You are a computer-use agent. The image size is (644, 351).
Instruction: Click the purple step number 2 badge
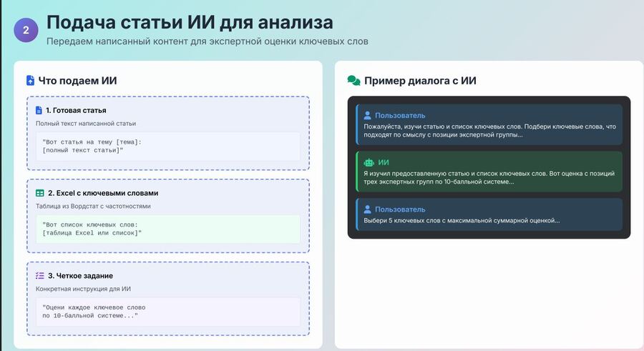(x=26, y=30)
